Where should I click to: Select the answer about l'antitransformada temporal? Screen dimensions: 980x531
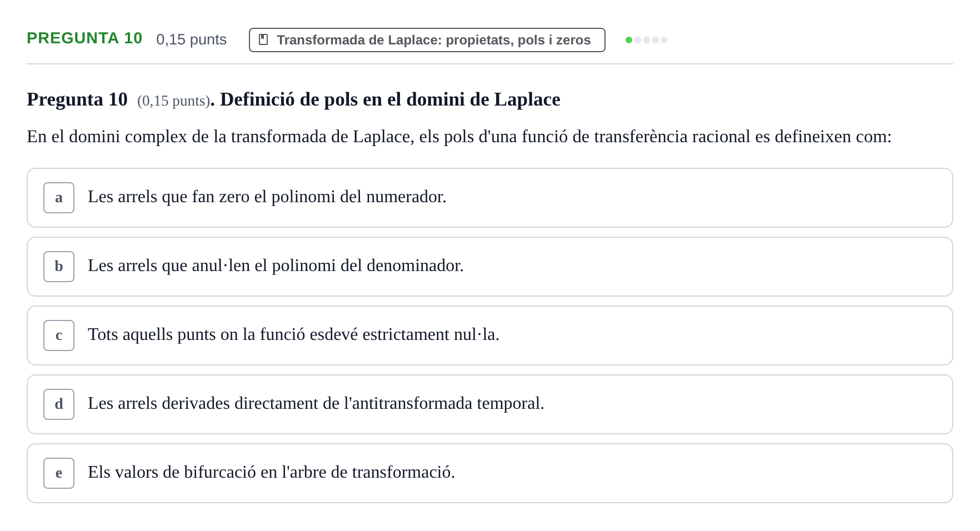click(490, 404)
